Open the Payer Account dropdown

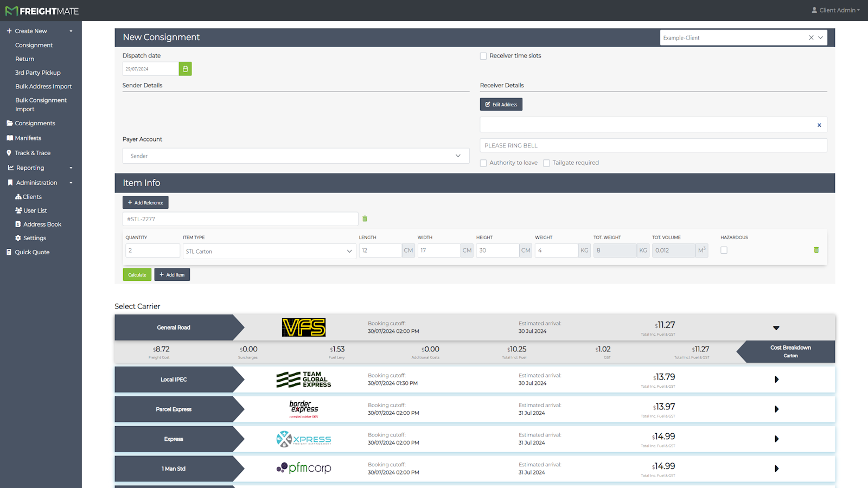(296, 156)
